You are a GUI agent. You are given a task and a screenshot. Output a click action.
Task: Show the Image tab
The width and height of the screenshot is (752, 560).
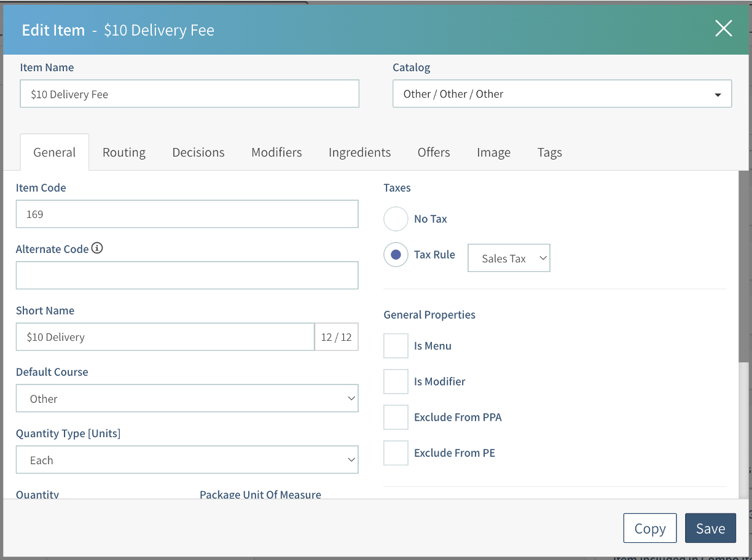[493, 152]
